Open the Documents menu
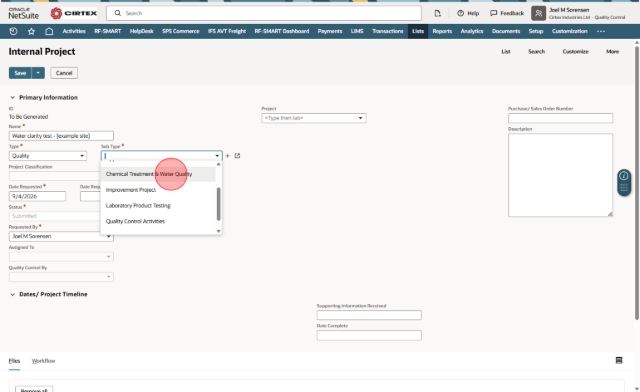The height and width of the screenshot is (392, 640). pos(506,31)
